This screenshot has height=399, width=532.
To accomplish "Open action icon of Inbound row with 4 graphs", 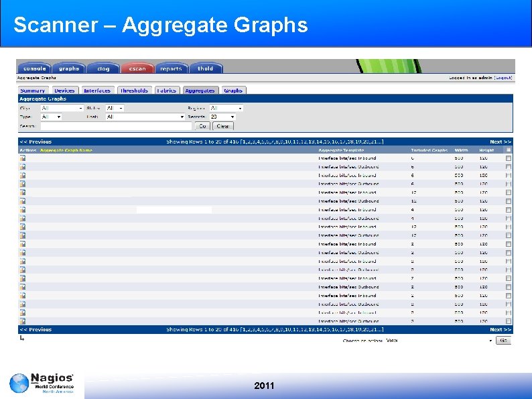I will 23,209.
